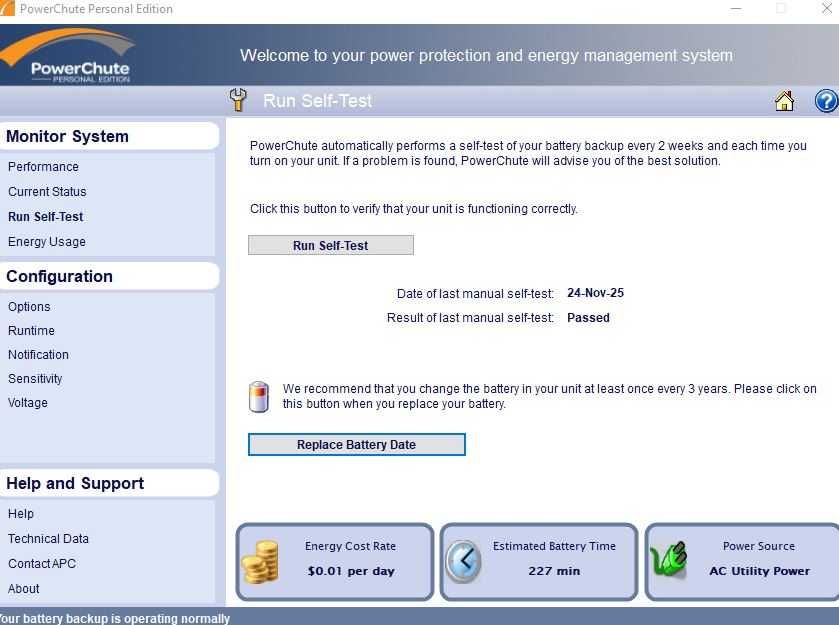
Task: Minimize the PowerChute window
Action: point(736,9)
